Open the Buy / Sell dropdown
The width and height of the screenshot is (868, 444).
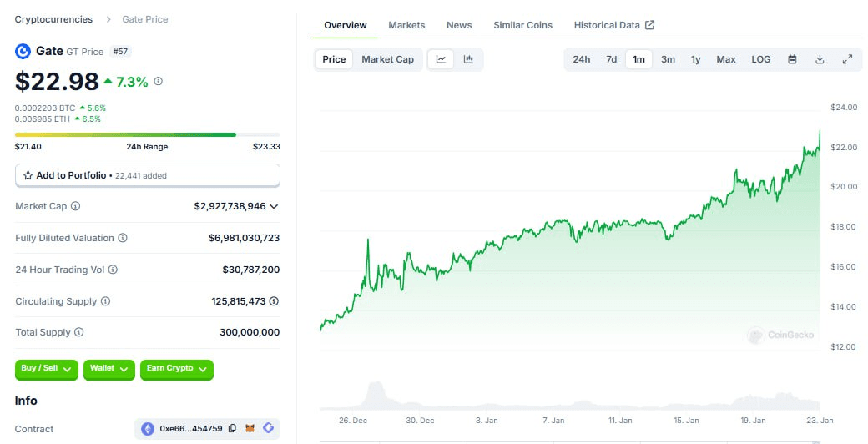[47, 369]
